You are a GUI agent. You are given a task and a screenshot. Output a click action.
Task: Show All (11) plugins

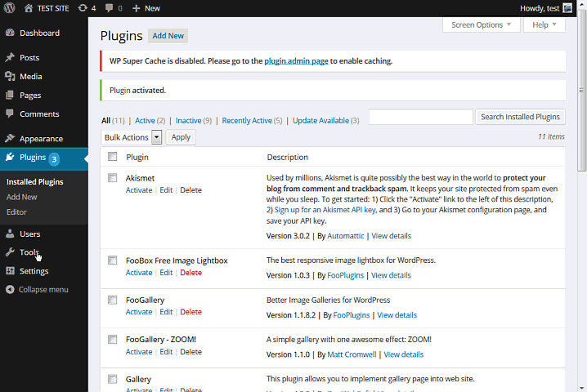pyautogui.click(x=113, y=120)
